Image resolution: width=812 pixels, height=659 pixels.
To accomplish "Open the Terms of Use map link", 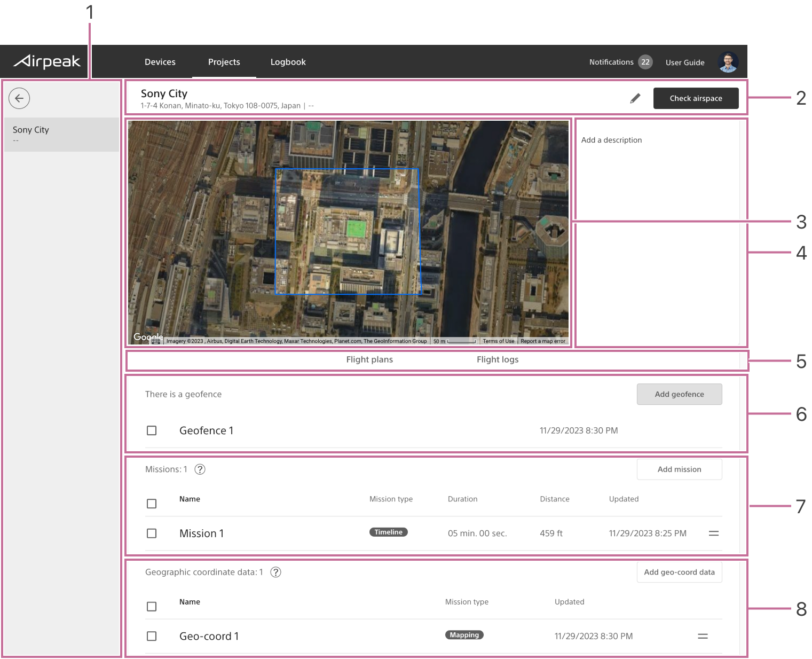I will point(499,341).
